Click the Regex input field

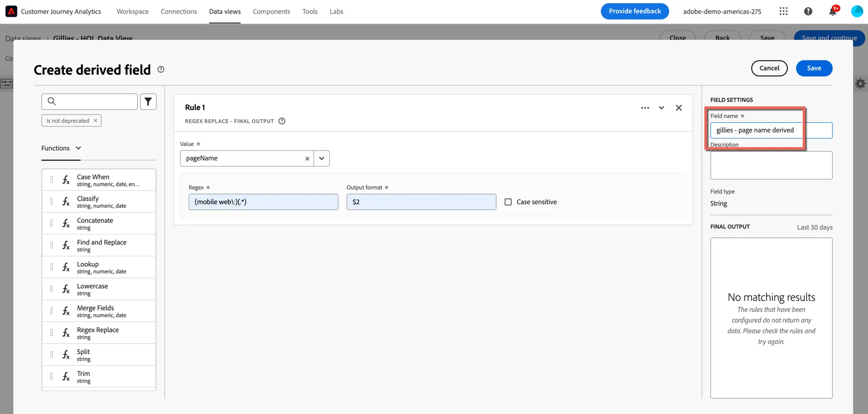pyautogui.click(x=264, y=202)
